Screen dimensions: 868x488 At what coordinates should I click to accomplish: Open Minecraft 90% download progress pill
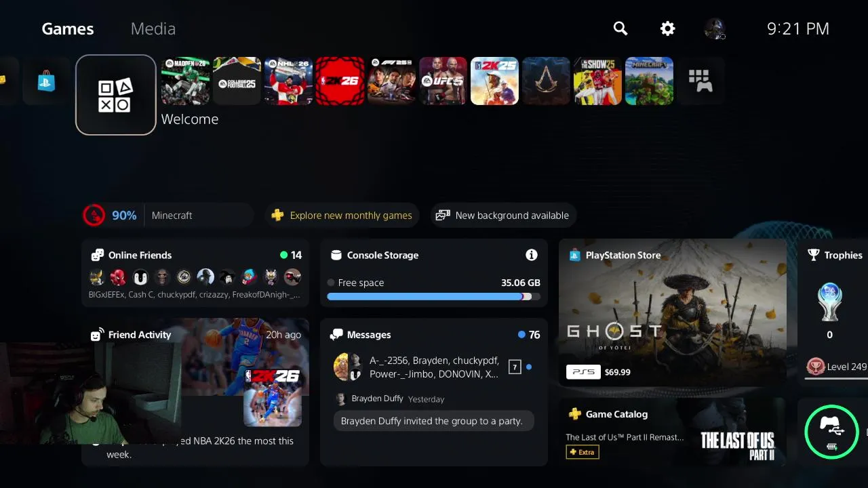[167, 216]
